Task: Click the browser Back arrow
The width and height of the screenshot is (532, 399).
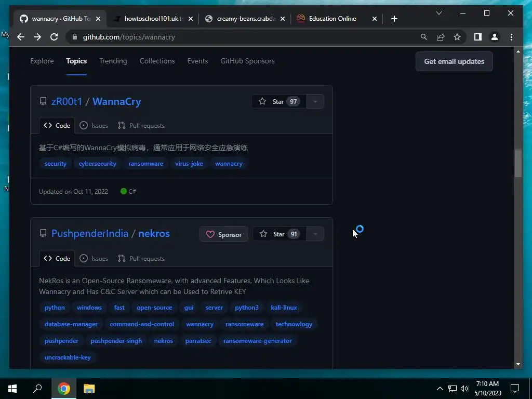Action: coord(21,37)
